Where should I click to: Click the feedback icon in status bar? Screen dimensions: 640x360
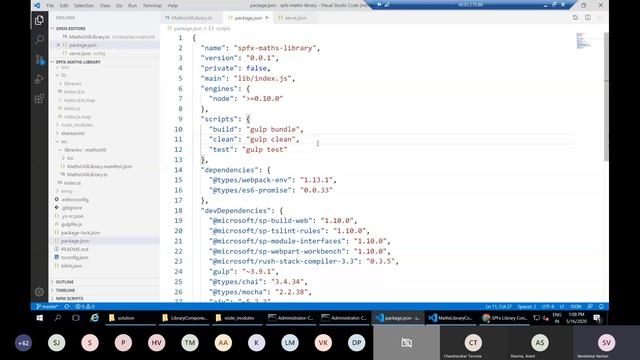590,307
